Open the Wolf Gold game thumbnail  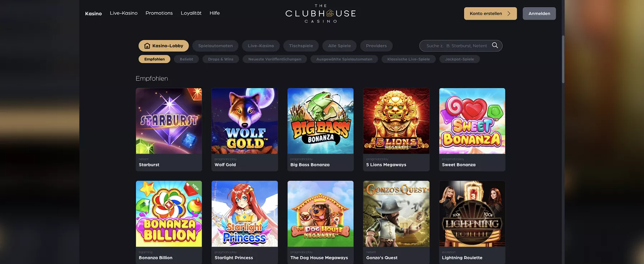point(245,121)
